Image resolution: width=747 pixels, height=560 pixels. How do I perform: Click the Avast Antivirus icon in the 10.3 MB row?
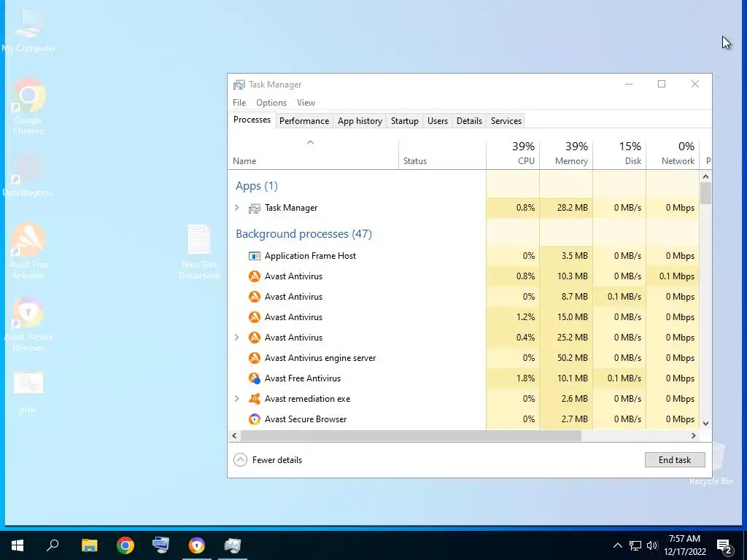(x=255, y=276)
